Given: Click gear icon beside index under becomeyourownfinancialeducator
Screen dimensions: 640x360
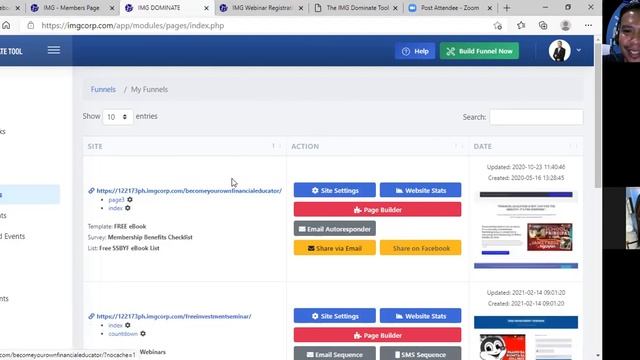Looking at the screenshot, I should pos(128,208).
